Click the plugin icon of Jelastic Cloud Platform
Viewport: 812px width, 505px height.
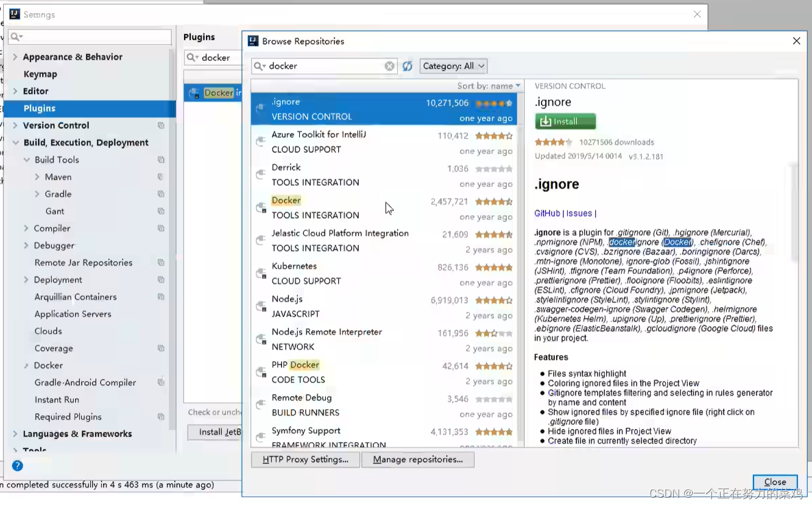point(261,240)
